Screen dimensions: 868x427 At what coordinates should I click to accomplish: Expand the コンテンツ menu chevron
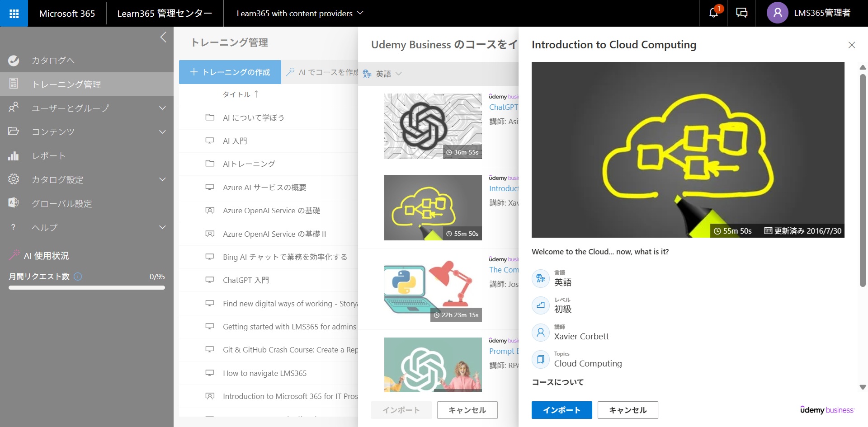tap(163, 132)
